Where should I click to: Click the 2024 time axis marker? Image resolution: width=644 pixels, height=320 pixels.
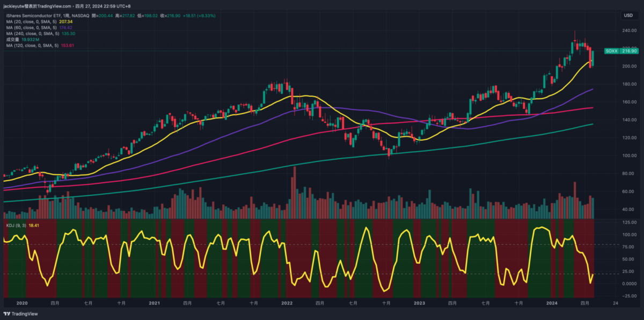point(552,303)
